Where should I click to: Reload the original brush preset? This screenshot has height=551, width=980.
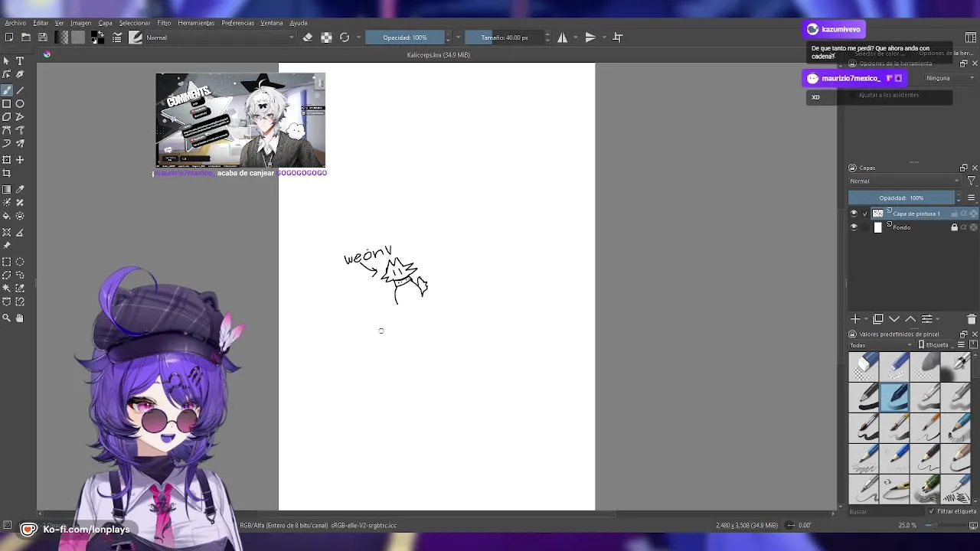pyautogui.click(x=345, y=37)
